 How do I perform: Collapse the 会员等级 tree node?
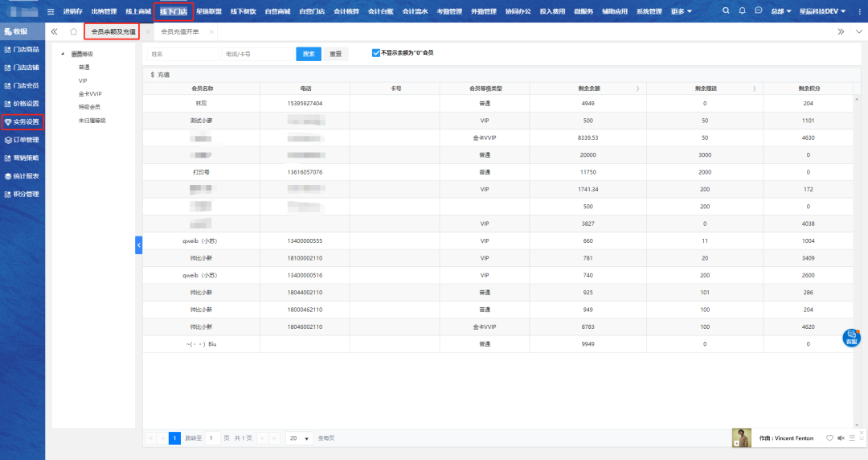coord(63,54)
